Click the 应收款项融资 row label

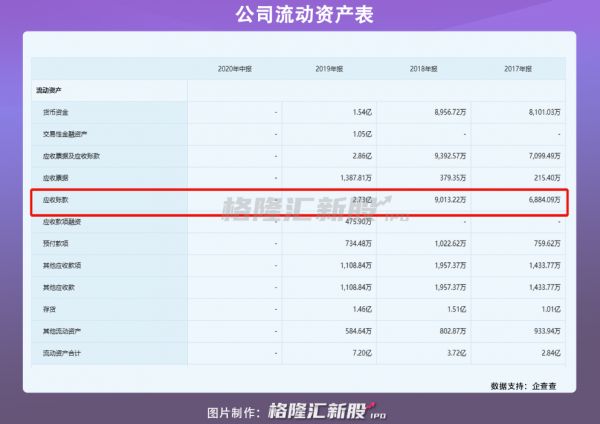pyautogui.click(x=62, y=221)
